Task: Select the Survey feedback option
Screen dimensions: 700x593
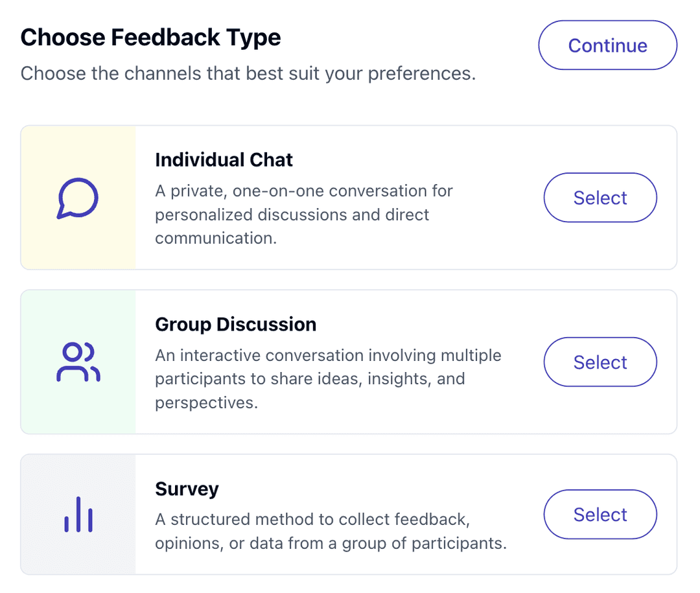Action: coord(600,515)
